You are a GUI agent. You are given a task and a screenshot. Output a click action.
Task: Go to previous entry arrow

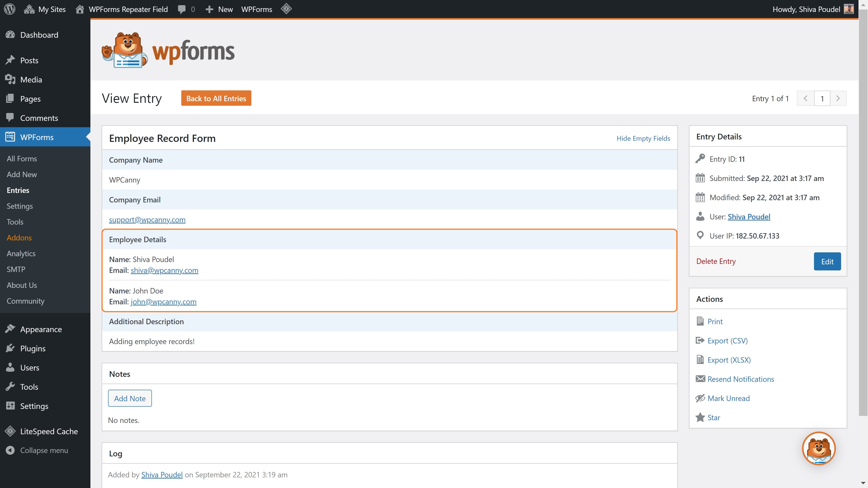coord(805,99)
